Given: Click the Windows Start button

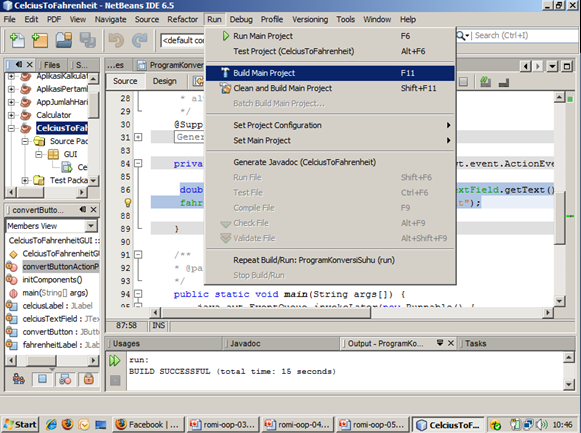Looking at the screenshot, I should (x=21, y=424).
